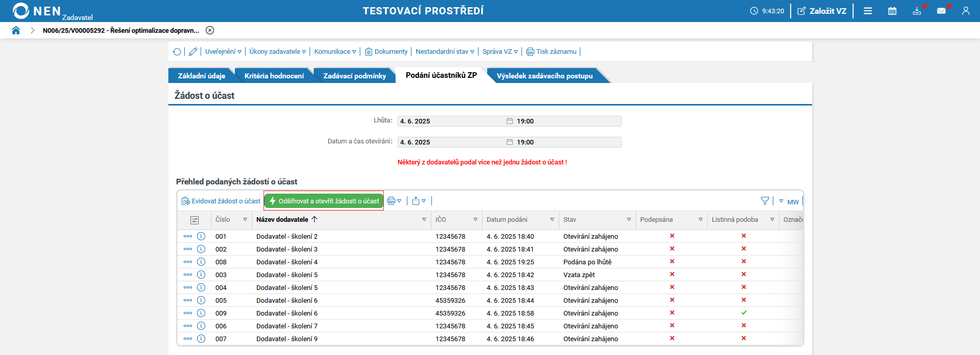The height and width of the screenshot is (355, 980).
Task: Switch to Zadávací podmínky tab
Action: [355, 76]
